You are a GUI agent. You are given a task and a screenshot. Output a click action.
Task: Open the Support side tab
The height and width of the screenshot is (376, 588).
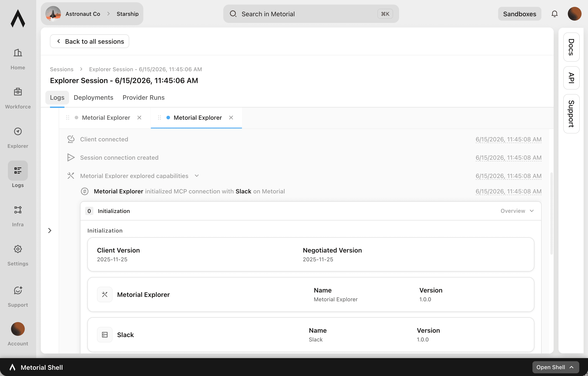click(x=571, y=114)
